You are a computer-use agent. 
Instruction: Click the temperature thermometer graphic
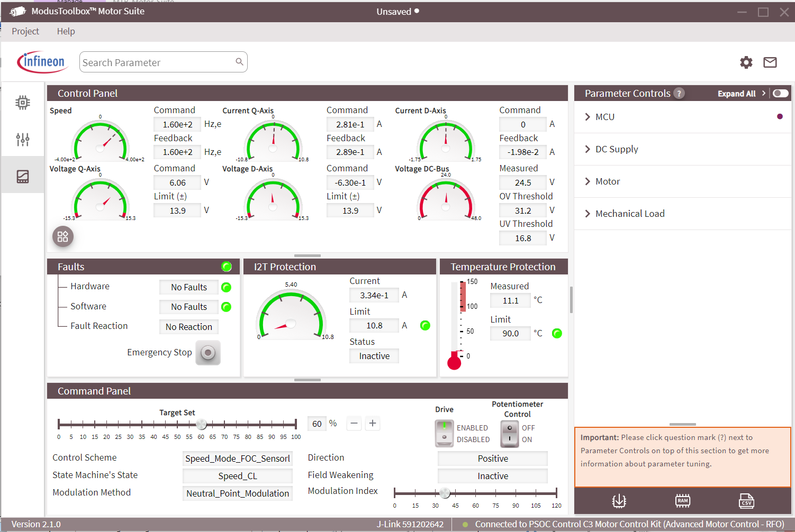[x=456, y=325]
